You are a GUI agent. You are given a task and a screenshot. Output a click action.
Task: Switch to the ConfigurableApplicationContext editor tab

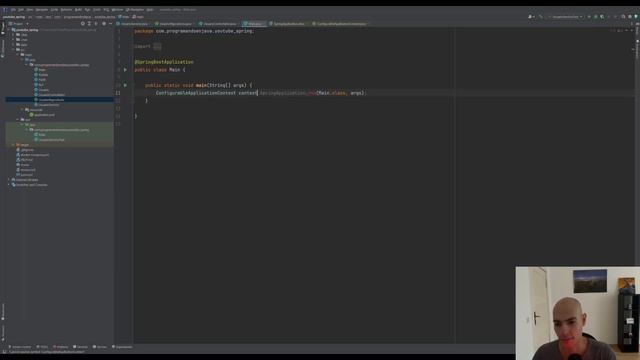(x=340, y=24)
